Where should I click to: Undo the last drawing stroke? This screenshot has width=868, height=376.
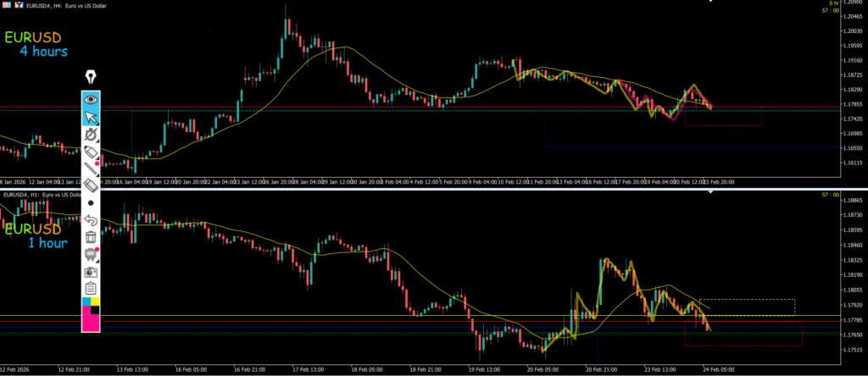[91, 221]
